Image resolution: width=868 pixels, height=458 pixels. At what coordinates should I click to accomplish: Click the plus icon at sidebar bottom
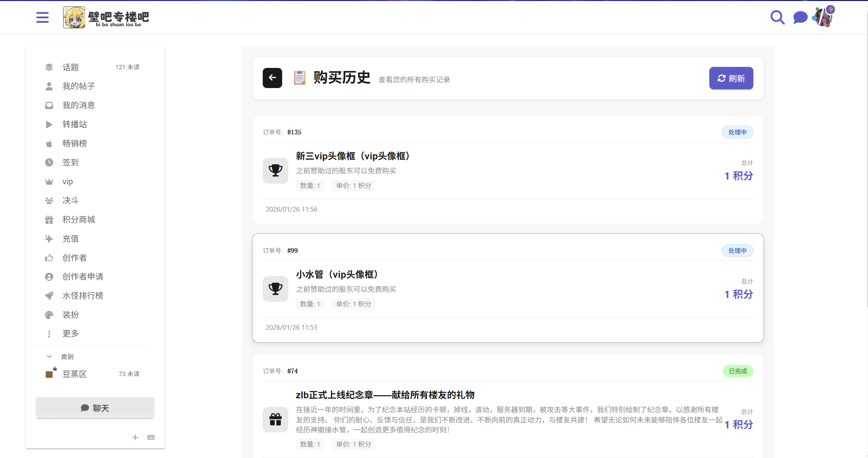(x=135, y=437)
